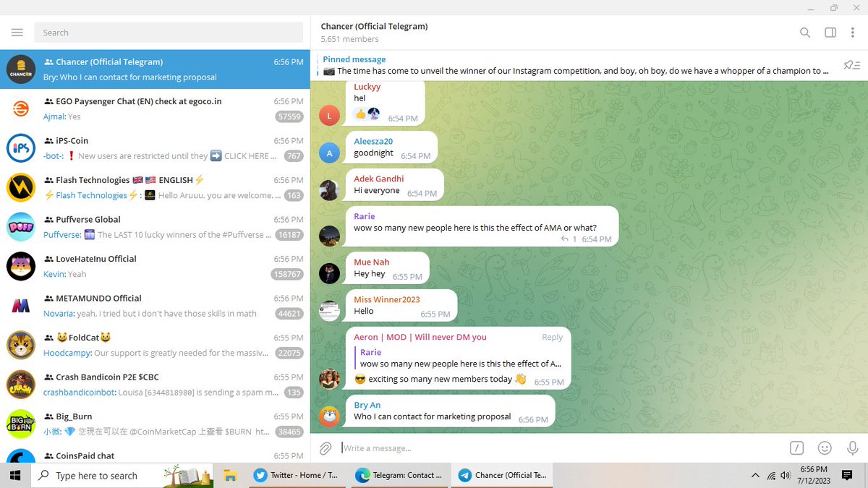This screenshot has height=488, width=868.
Task: Open Crash Bandicoin P2E $CBC chat
Action: [x=155, y=385]
